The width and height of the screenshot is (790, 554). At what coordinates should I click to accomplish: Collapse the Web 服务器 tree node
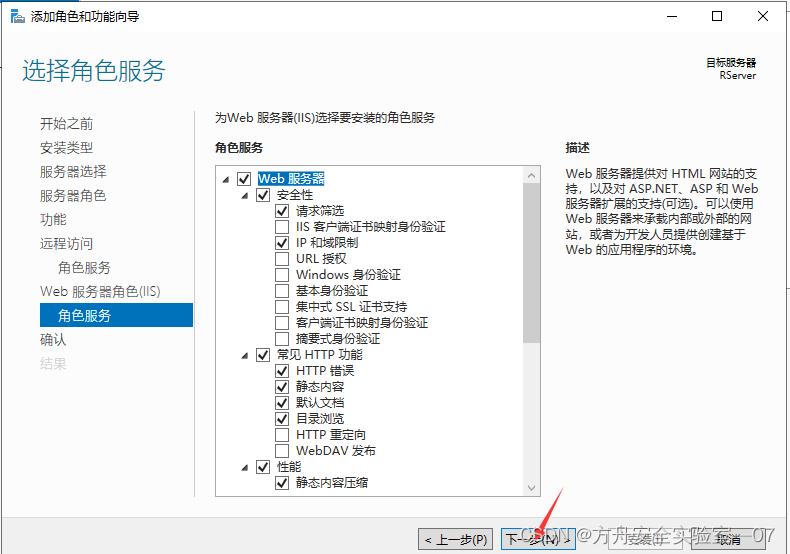pos(226,179)
